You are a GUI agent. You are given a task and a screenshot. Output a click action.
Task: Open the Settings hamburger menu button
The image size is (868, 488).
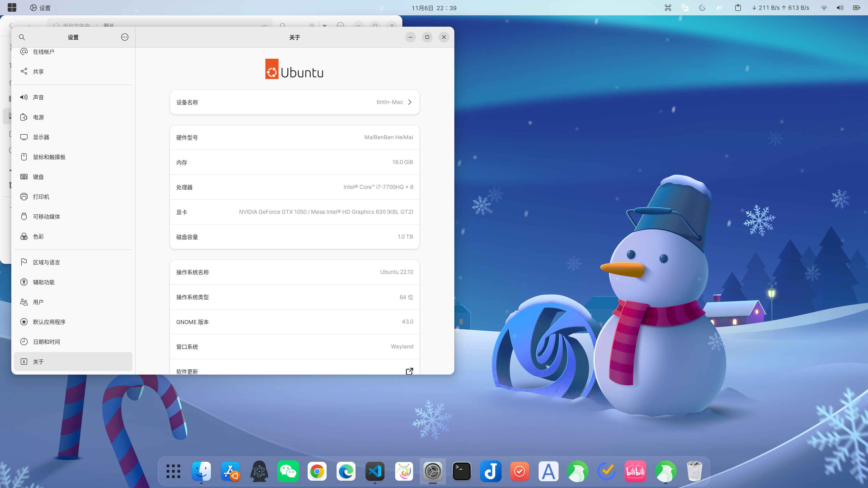(x=125, y=37)
